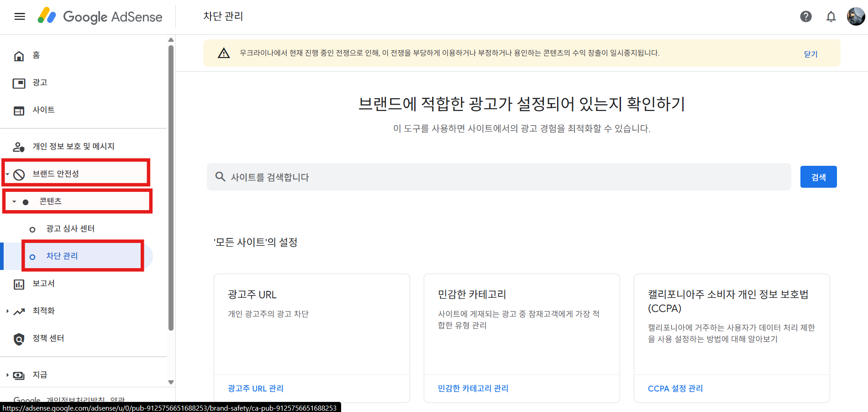Click the '모든 사이트'의 설정 heading
Image resolution: width=868 pixels, height=412 pixels.
[256, 242]
